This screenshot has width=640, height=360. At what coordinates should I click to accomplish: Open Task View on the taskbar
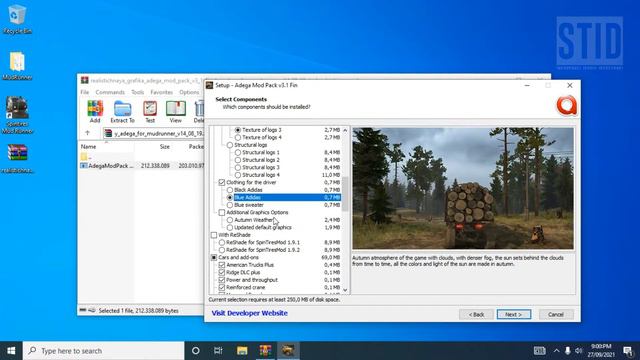click(x=218, y=351)
